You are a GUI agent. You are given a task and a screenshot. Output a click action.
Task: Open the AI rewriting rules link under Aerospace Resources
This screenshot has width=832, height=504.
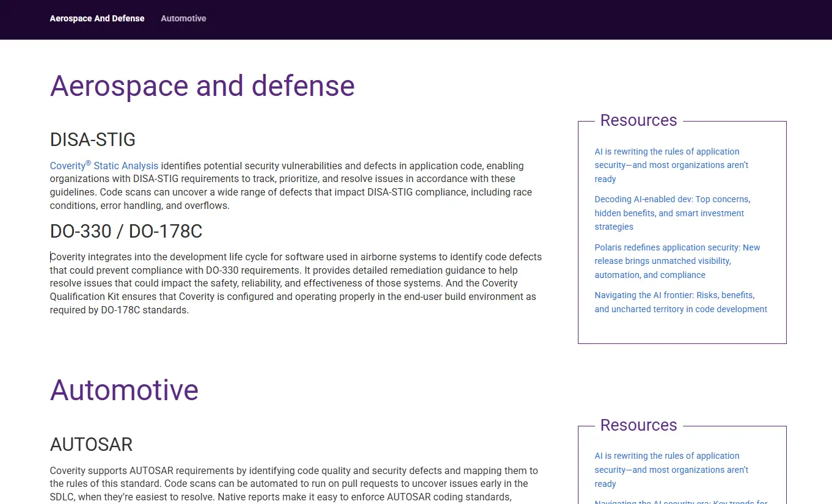[671, 165]
